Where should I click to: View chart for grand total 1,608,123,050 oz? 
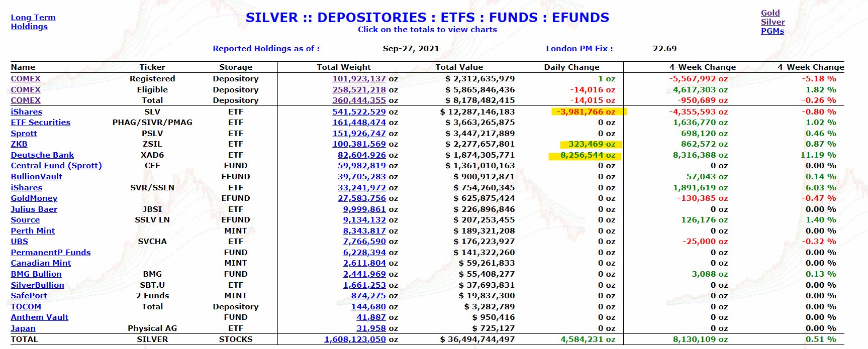point(355,339)
